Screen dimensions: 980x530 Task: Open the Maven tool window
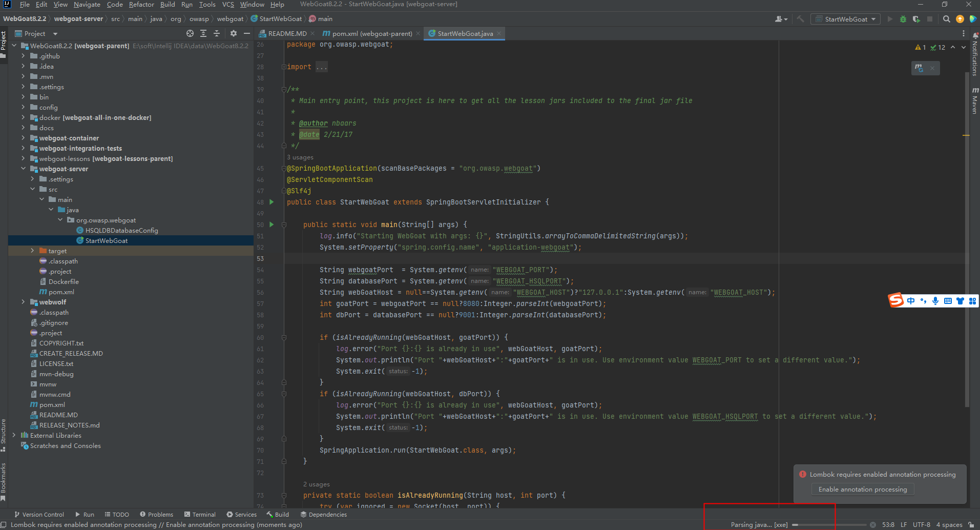975,100
